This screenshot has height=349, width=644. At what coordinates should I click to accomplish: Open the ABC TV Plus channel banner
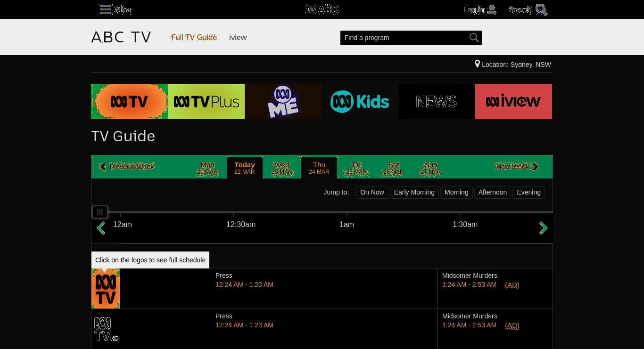point(206,101)
